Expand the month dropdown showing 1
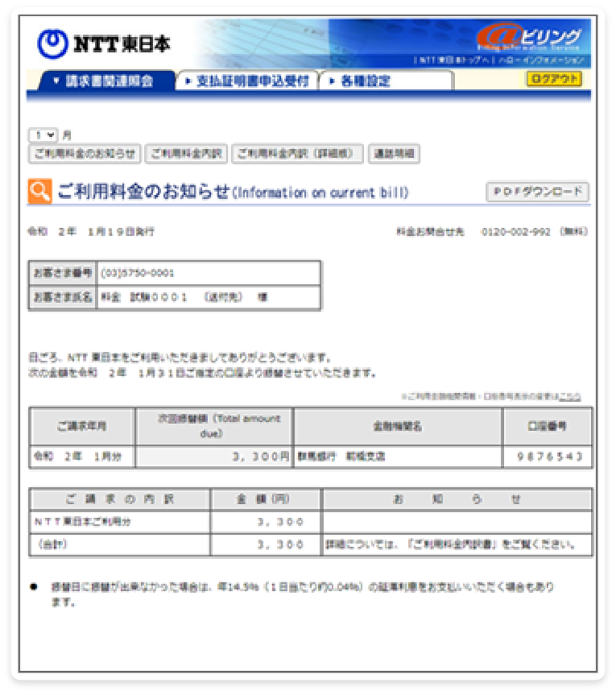Screen dimensions: 616x695 [x=43, y=134]
